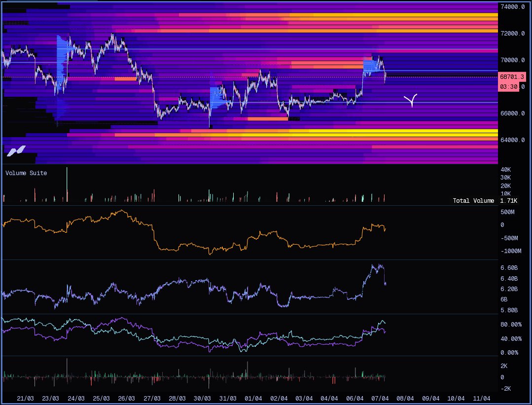Click the 80.00% scale label

pos(511,325)
